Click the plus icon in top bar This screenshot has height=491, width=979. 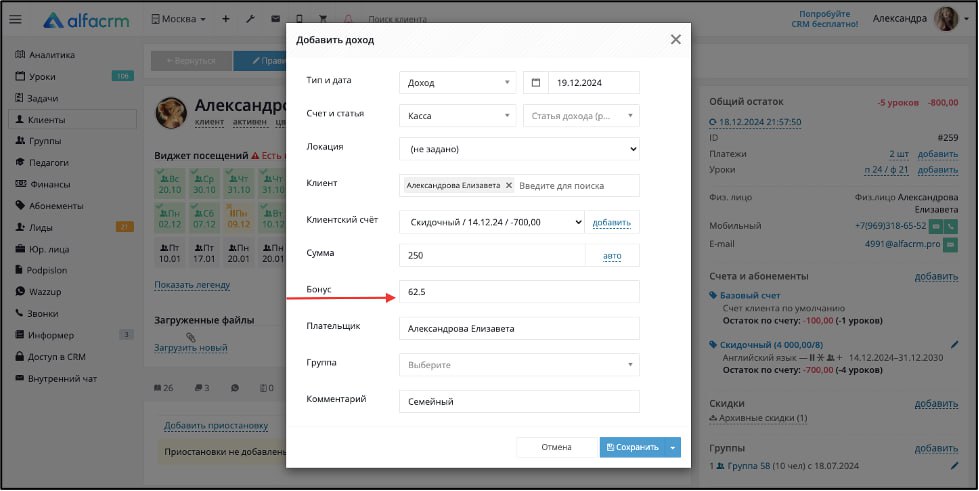pos(225,19)
